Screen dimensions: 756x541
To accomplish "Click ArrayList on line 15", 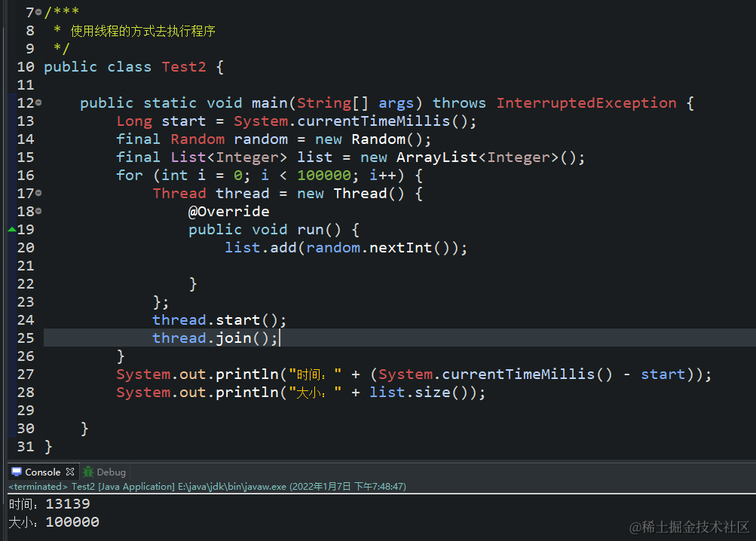I will pyautogui.click(x=436, y=157).
